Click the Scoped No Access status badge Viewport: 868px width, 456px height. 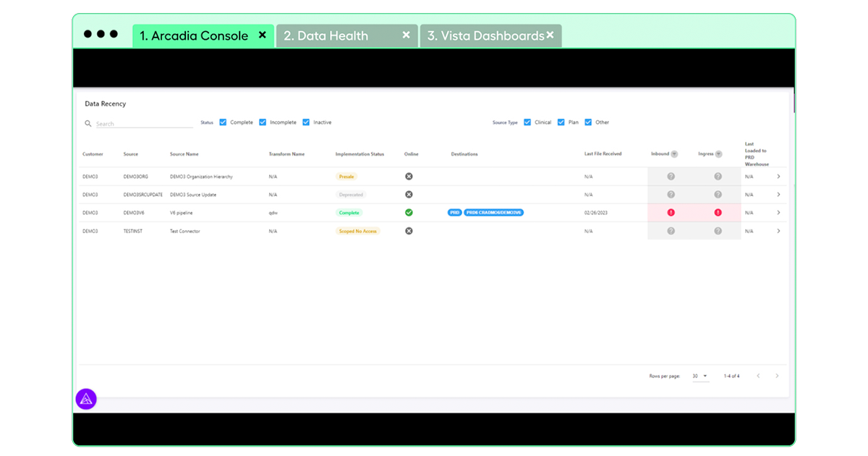tap(357, 231)
